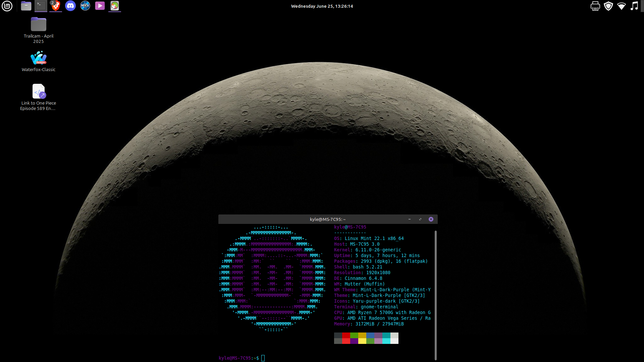Screen dimensions: 644x362
Task: Select the Waterfox-Classic desktop icon
Action: [39, 61]
